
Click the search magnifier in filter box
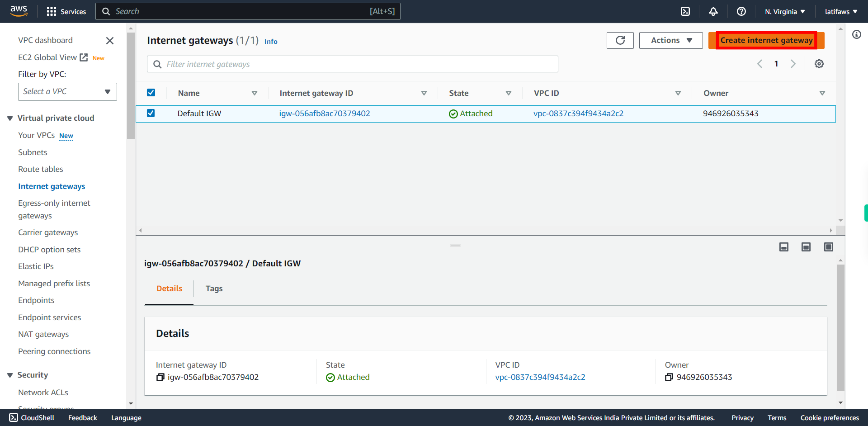[157, 64]
